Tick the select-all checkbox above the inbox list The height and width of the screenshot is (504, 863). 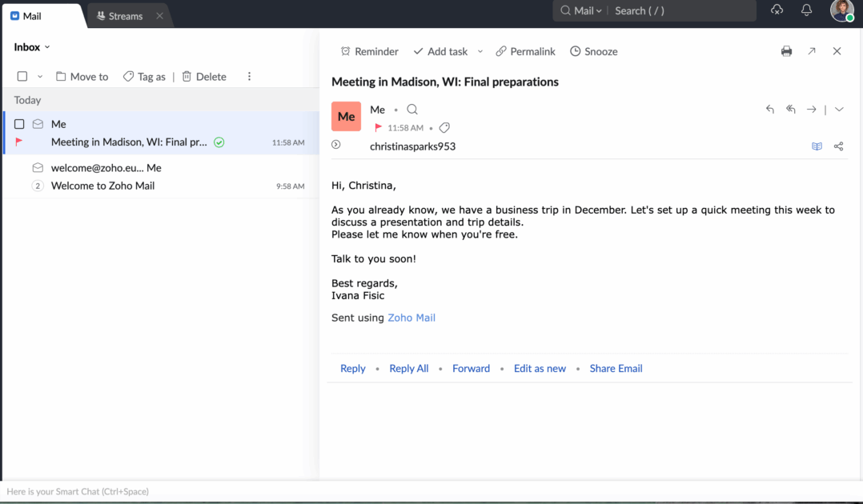[x=22, y=76]
